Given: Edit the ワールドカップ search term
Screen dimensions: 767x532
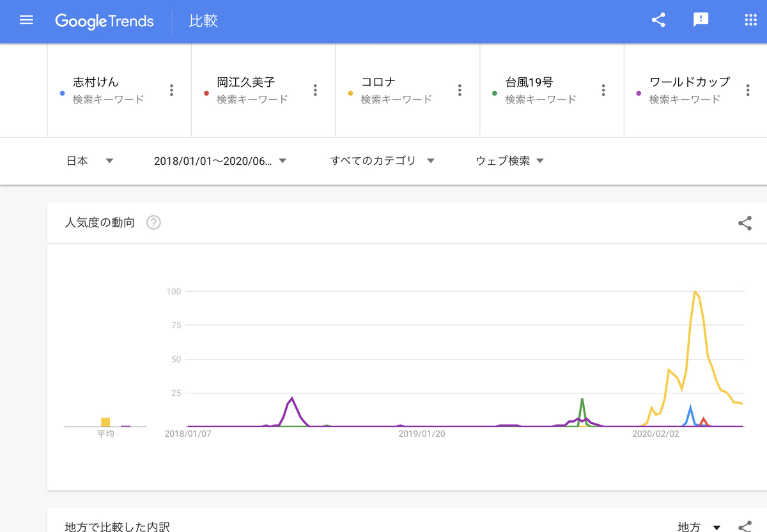Looking at the screenshot, I should click(x=690, y=82).
